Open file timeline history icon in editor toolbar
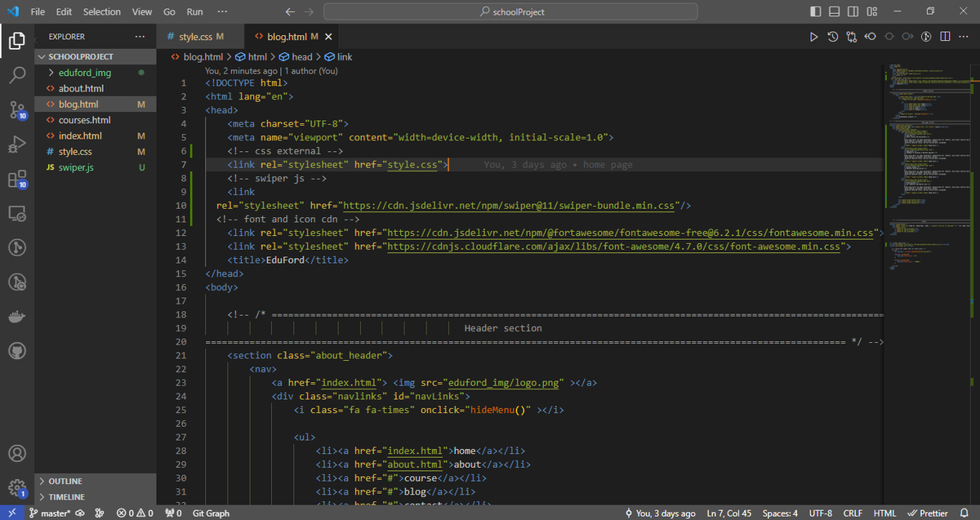 click(832, 37)
